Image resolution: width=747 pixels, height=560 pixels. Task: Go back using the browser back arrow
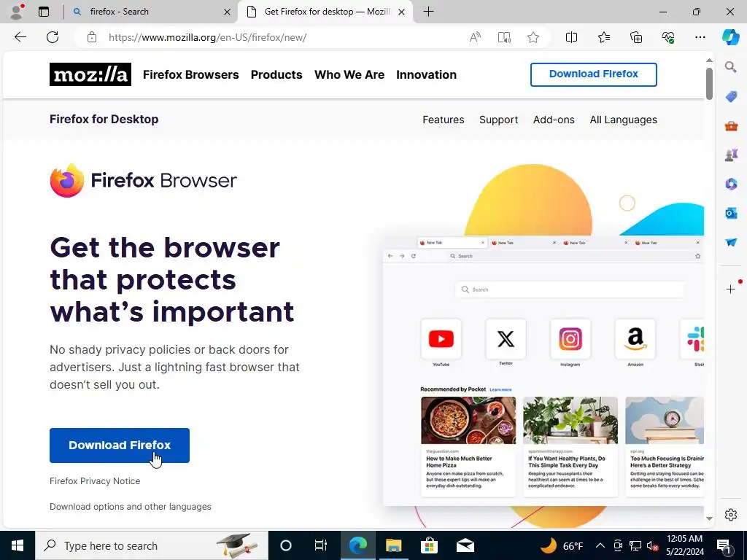pos(20,37)
